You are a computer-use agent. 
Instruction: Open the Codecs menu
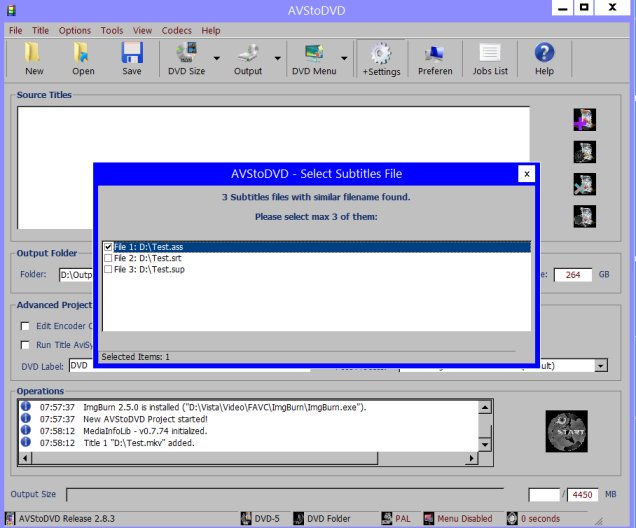point(176,30)
